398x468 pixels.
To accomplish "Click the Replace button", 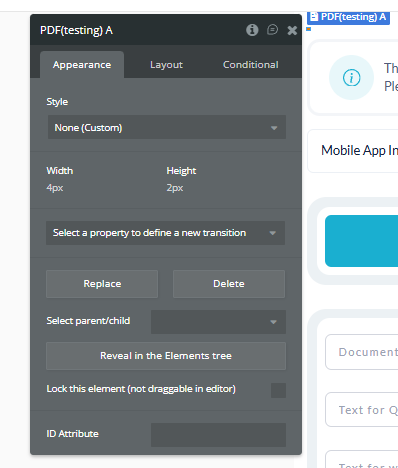I will pos(102,284).
